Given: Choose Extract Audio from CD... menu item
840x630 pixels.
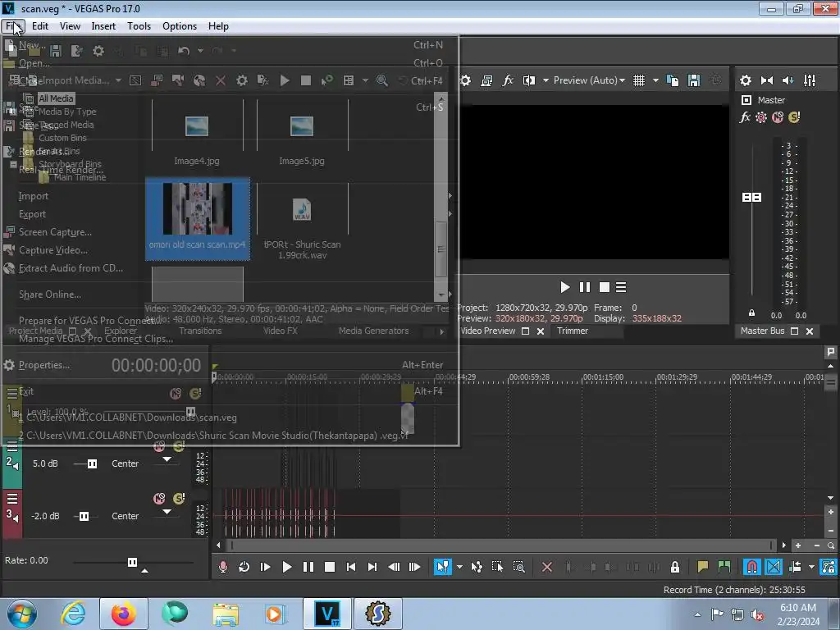Looking at the screenshot, I should [231, 268].
